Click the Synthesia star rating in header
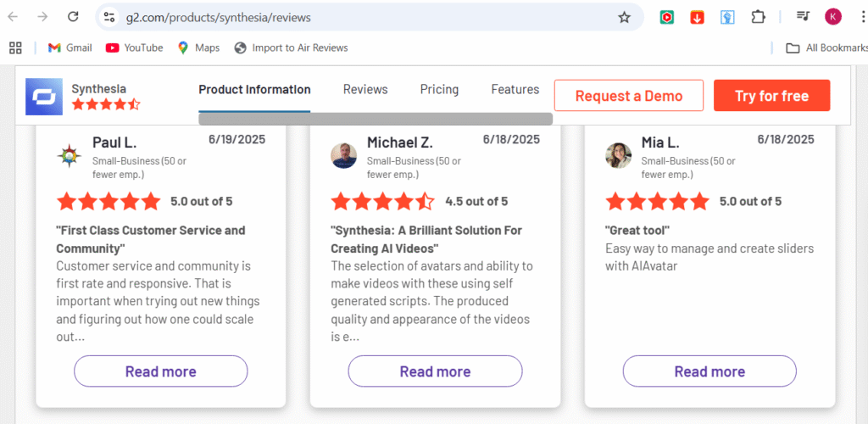This screenshot has height=424, width=868. [106, 104]
